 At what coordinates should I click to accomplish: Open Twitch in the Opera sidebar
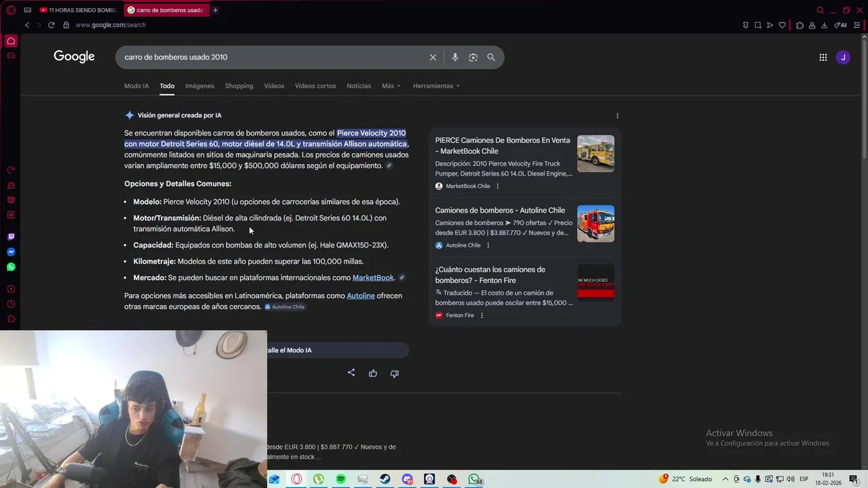click(x=11, y=237)
